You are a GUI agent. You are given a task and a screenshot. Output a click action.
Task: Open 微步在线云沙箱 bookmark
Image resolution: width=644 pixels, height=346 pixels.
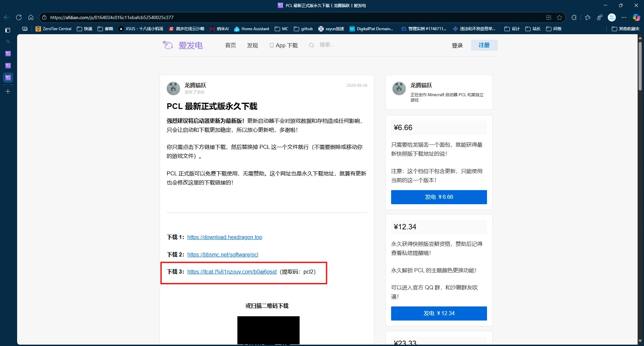[186, 29]
